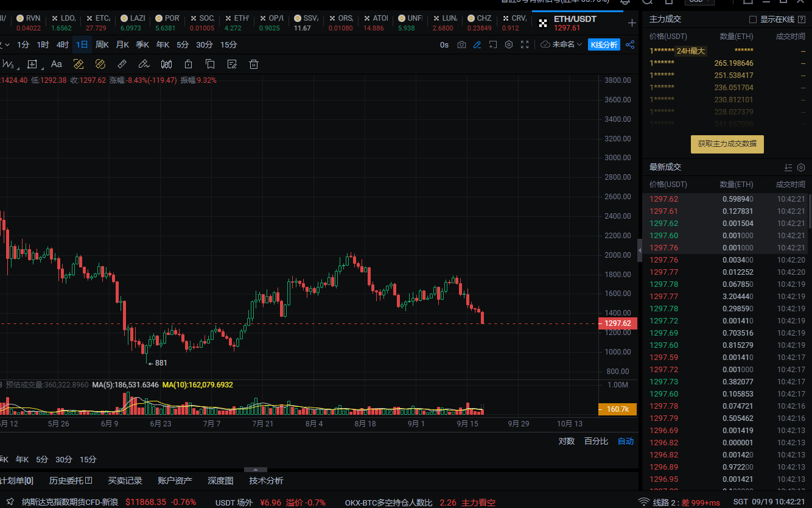Open the candlestick chart style icon
Image resolution: width=812 pixels, height=508 pixels.
[166, 64]
